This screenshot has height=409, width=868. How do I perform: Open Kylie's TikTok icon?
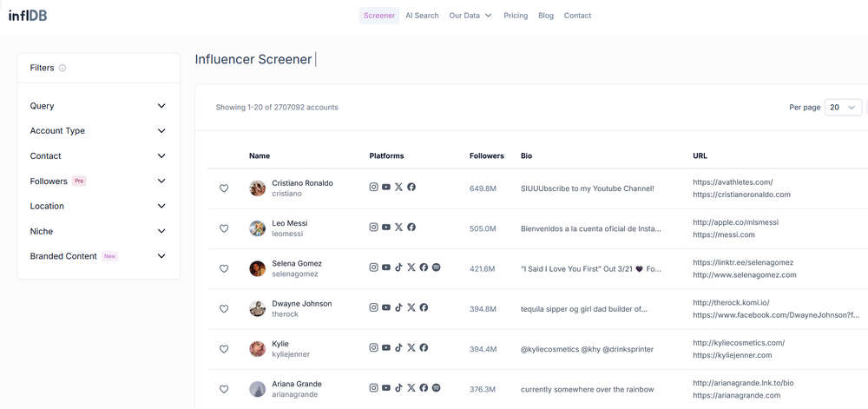[x=398, y=347]
